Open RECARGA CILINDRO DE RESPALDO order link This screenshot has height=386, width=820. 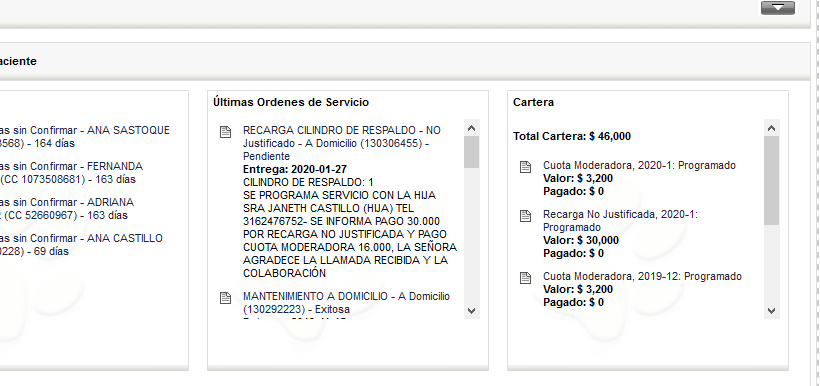342,143
